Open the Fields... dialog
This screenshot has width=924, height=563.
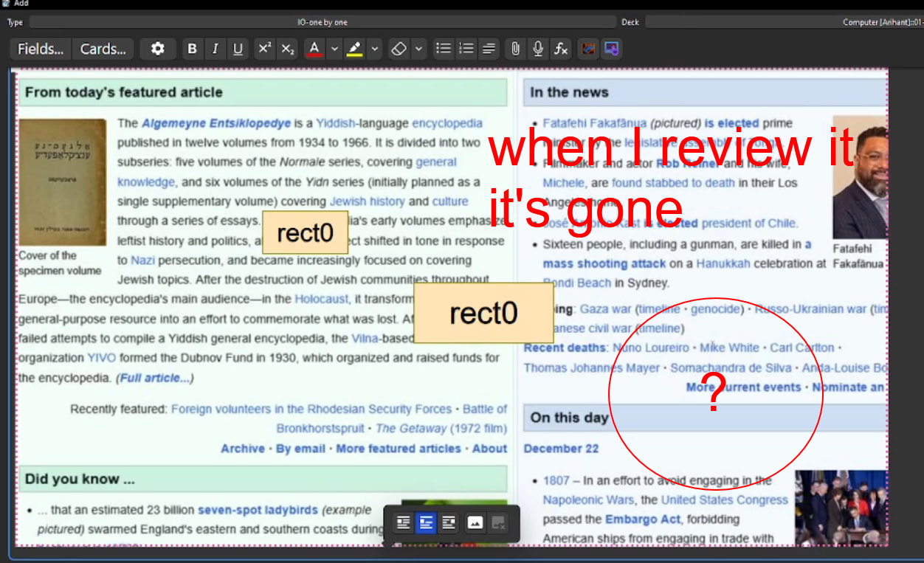[41, 49]
